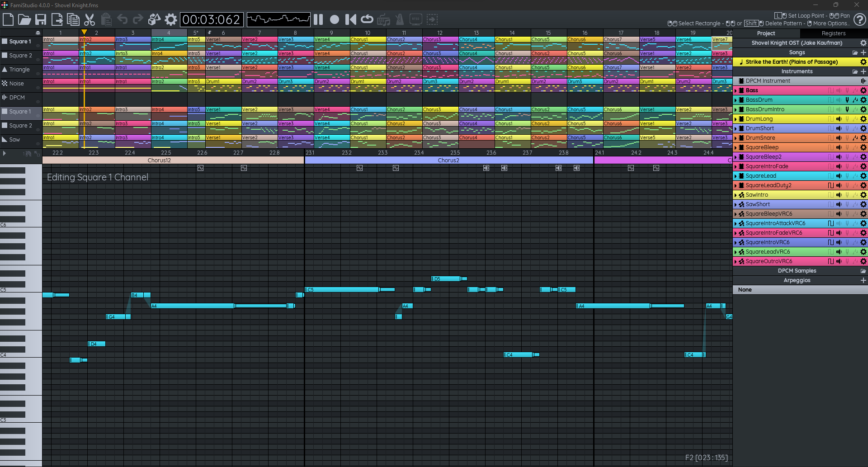The height and width of the screenshot is (467, 868).
Task: Save the project with the floppy icon
Action: tap(41, 19)
